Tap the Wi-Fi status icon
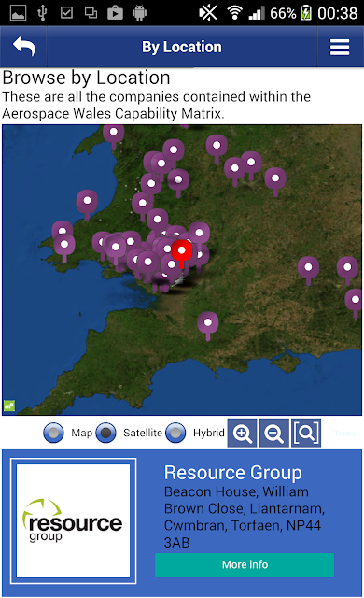364x598 pixels. (x=235, y=12)
